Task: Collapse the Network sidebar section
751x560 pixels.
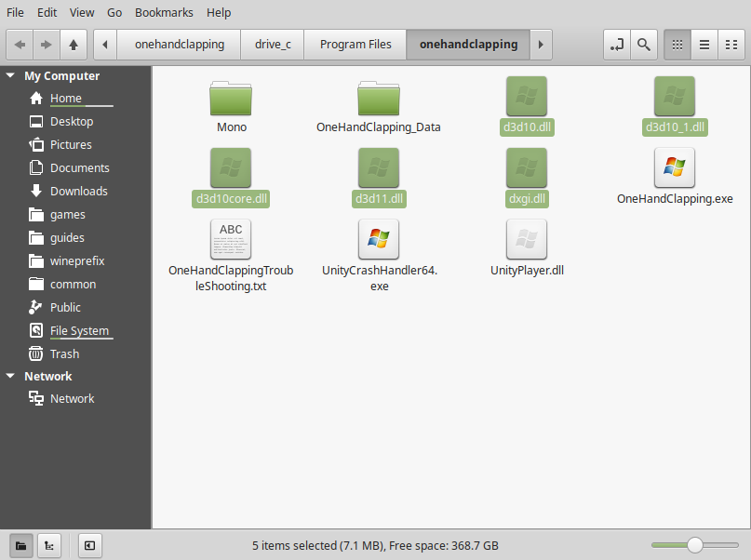Action: click(10, 376)
